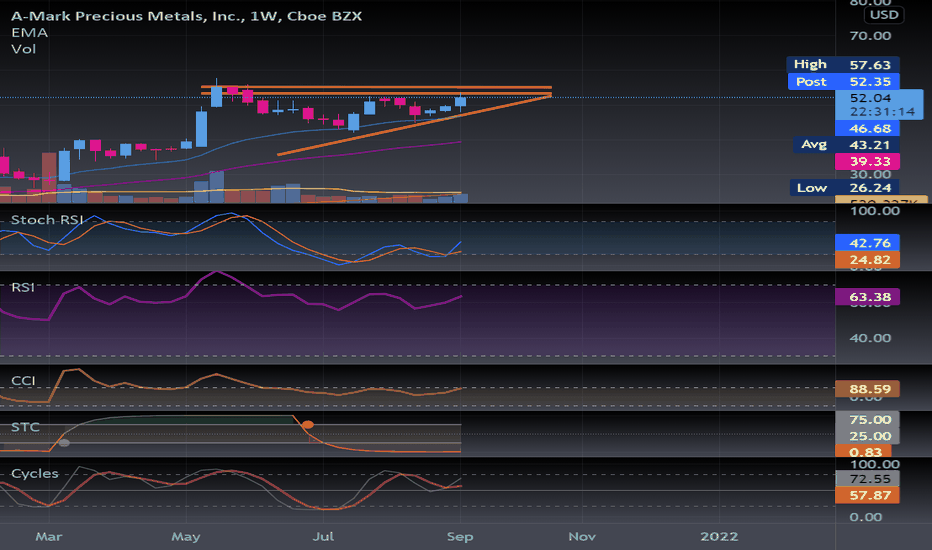Click the Nov date on time axis
Screen dimensions: 932x550
(582, 537)
